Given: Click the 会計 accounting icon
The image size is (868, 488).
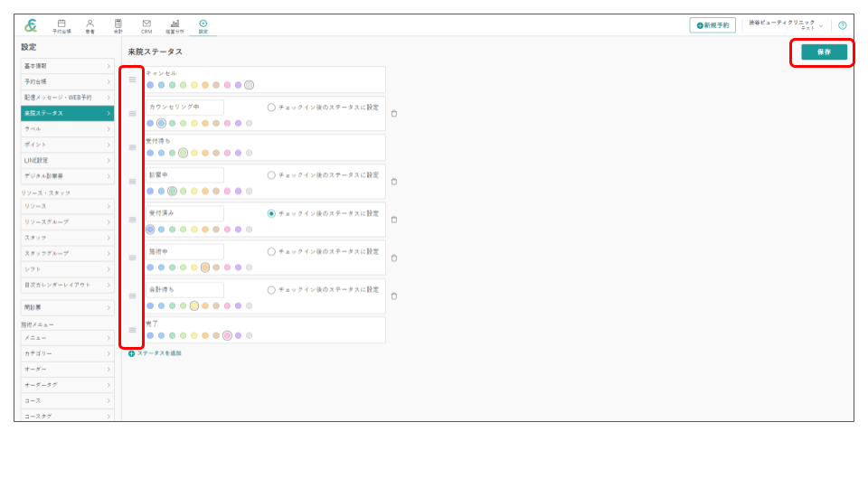Looking at the screenshot, I should (x=118, y=25).
